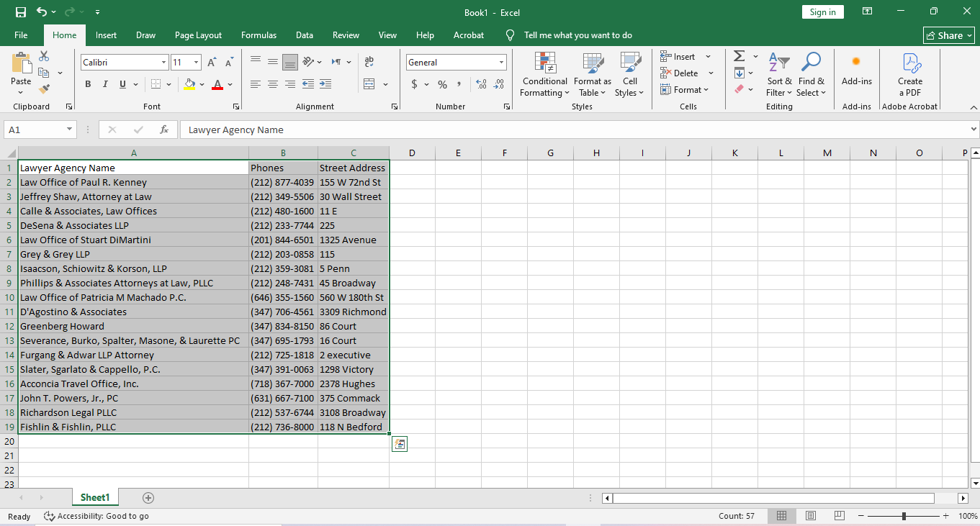The width and height of the screenshot is (980, 526).
Task: Open the Find & Select magnifier
Action: click(811, 63)
